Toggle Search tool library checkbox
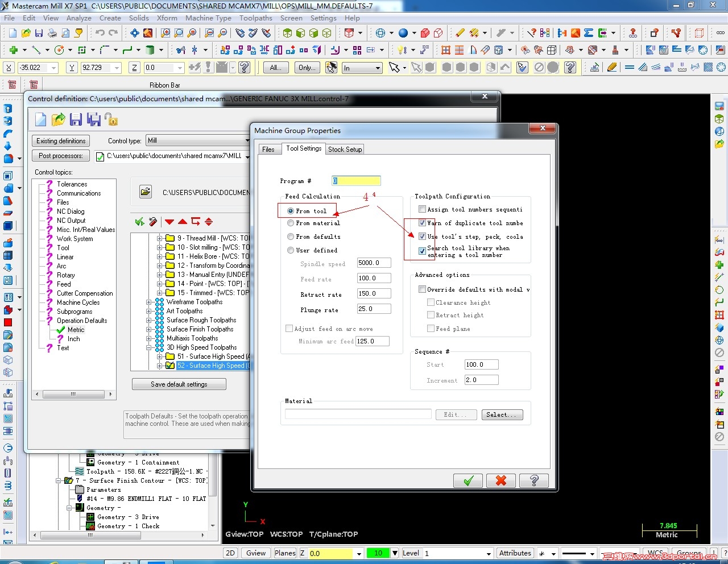The image size is (728, 564). (422, 251)
